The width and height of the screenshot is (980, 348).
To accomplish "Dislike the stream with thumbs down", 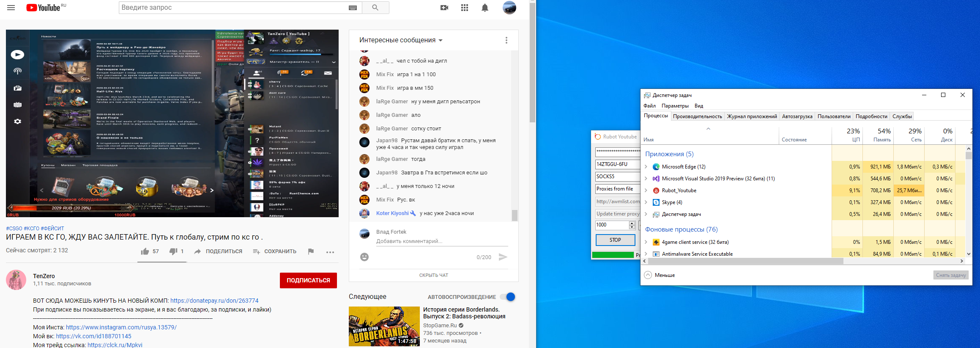I will 173,251.
